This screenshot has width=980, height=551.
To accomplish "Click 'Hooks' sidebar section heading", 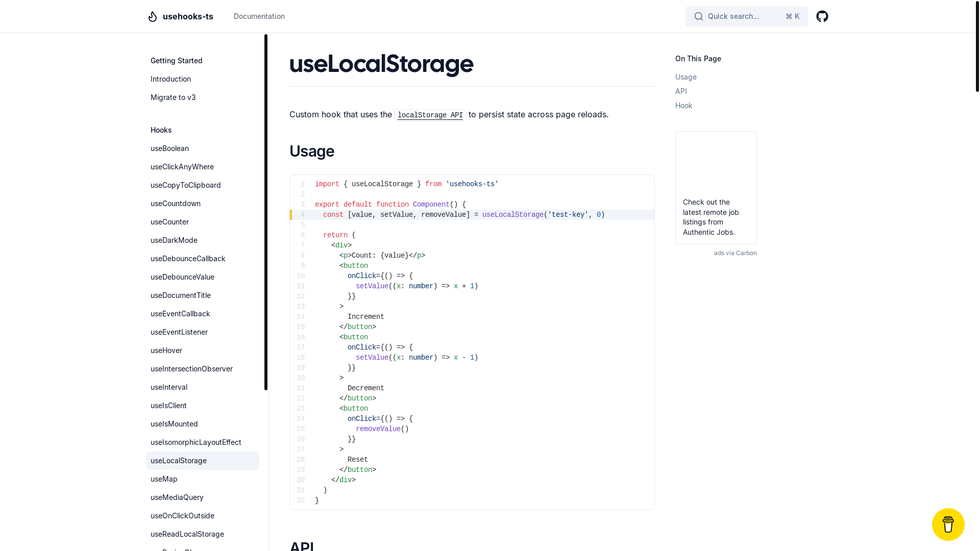I will click(161, 130).
